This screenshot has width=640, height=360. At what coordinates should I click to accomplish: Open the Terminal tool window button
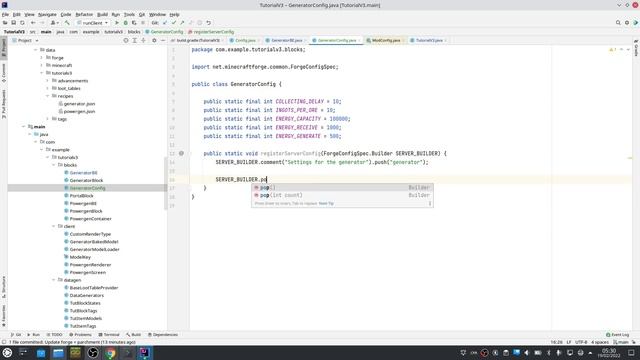(109, 335)
